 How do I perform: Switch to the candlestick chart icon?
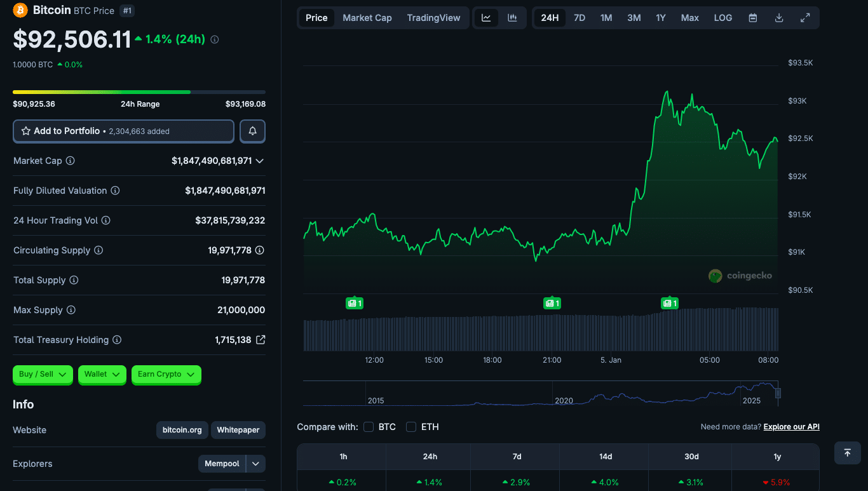coord(512,17)
